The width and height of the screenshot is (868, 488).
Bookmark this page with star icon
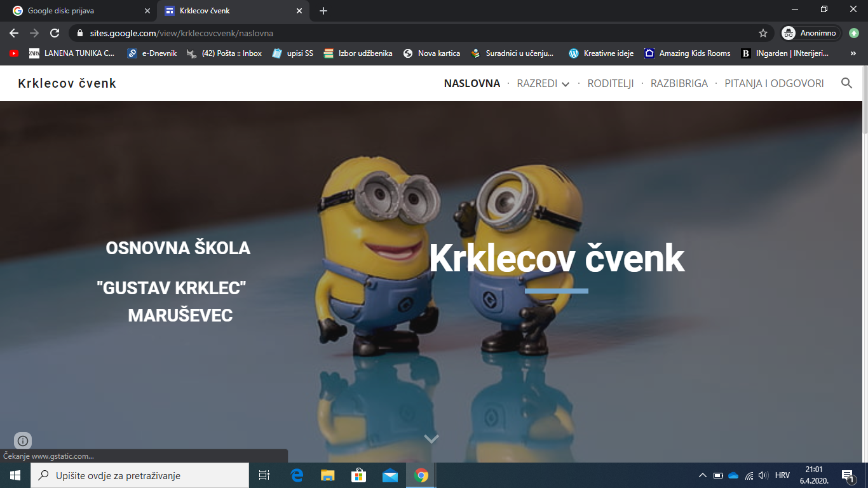763,33
